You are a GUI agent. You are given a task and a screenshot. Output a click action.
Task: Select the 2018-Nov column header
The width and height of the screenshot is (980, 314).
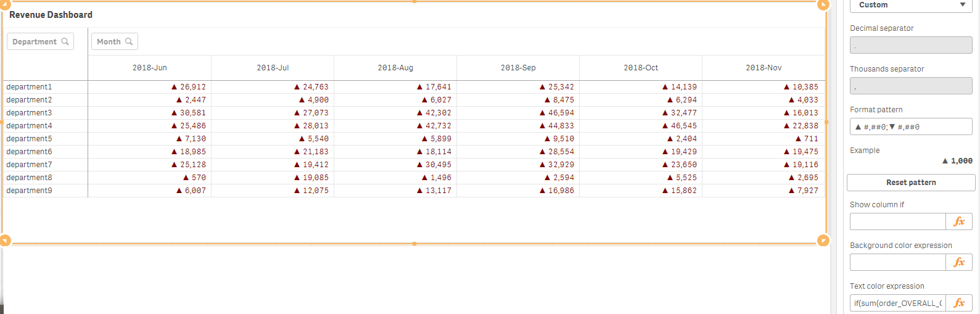click(764, 68)
